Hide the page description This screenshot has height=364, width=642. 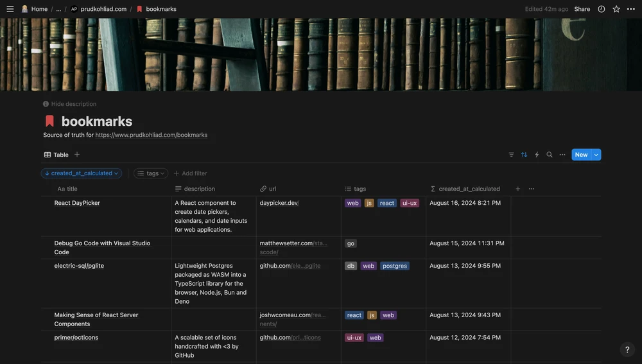(69, 104)
